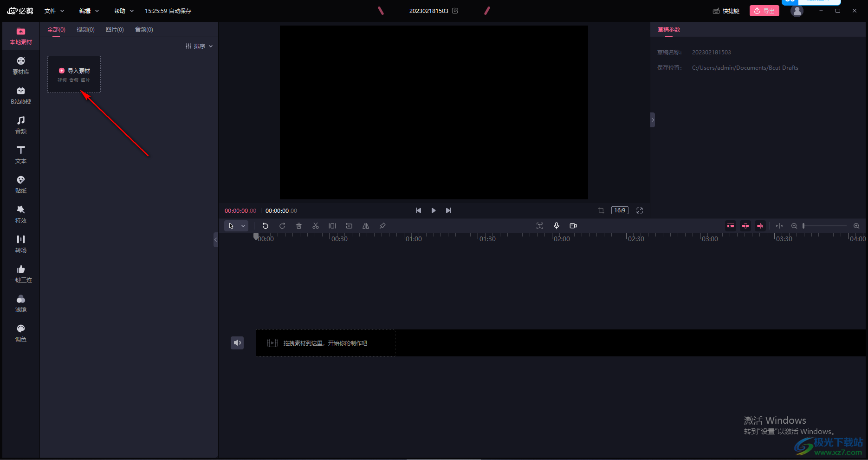Open the 特效 effects panel
The height and width of the screenshot is (460, 868).
click(21, 215)
